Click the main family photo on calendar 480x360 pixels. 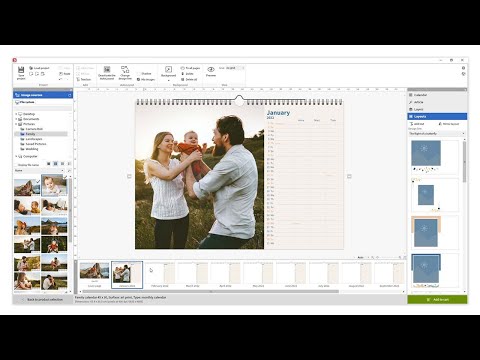click(x=199, y=178)
